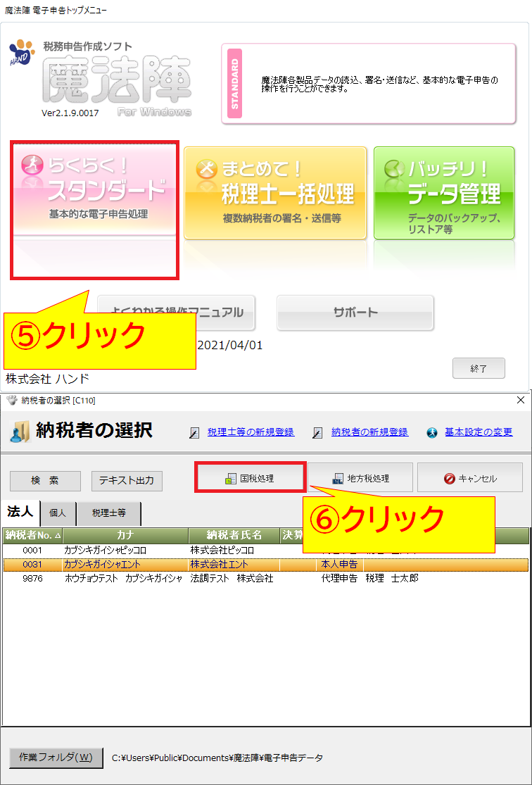Select row 9876 法調テスト 株式会社
The width and height of the screenshot is (532, 785).
point(266,579)
